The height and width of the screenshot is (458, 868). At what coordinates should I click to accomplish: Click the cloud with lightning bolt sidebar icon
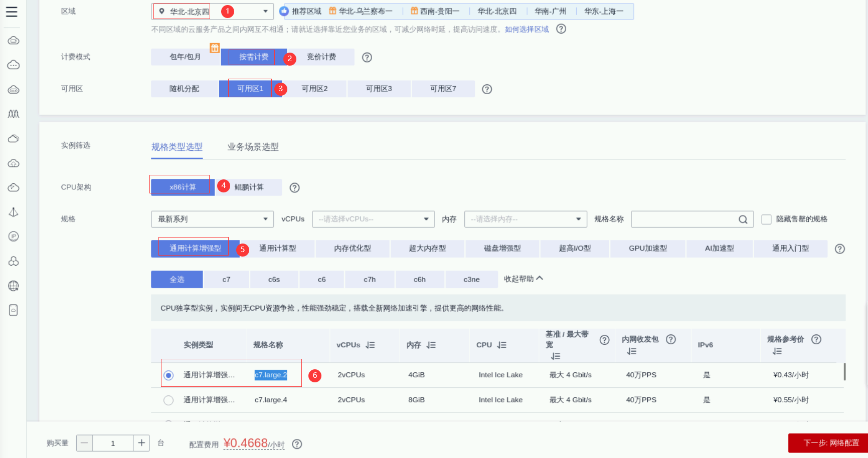[x=14, y=187]
